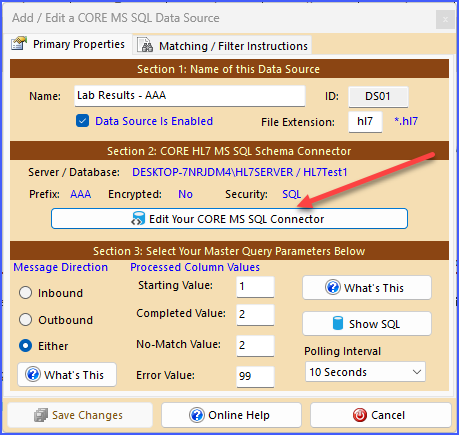The height and width of the screenshot is (435, 459).
Task: Close the data source dialog window
Action: [x=445, y=20]
